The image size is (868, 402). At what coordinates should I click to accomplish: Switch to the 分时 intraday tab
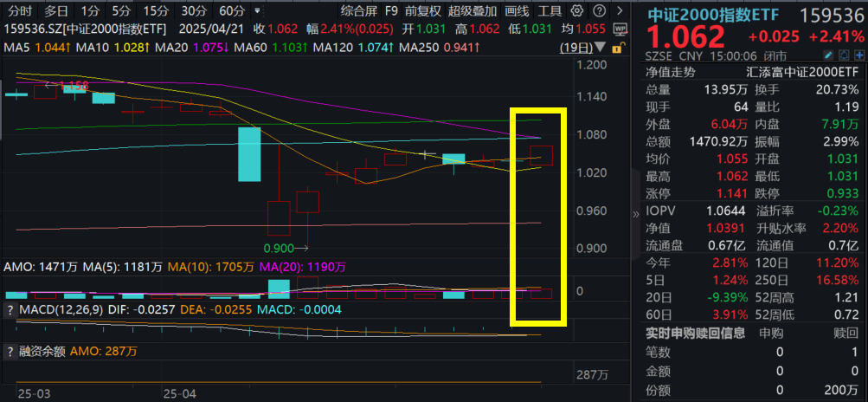[x=19, y=12]
